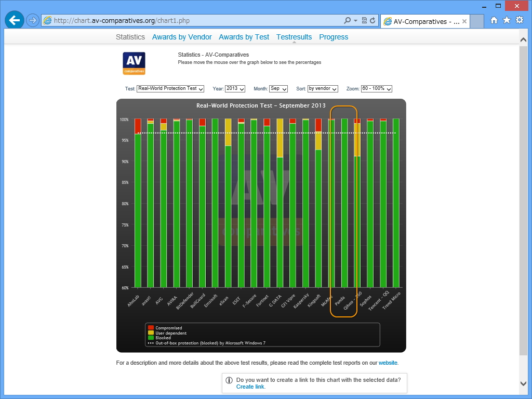Open the address bar search dropdown arrow
The image size is (532, 399).
pos(355,21)
